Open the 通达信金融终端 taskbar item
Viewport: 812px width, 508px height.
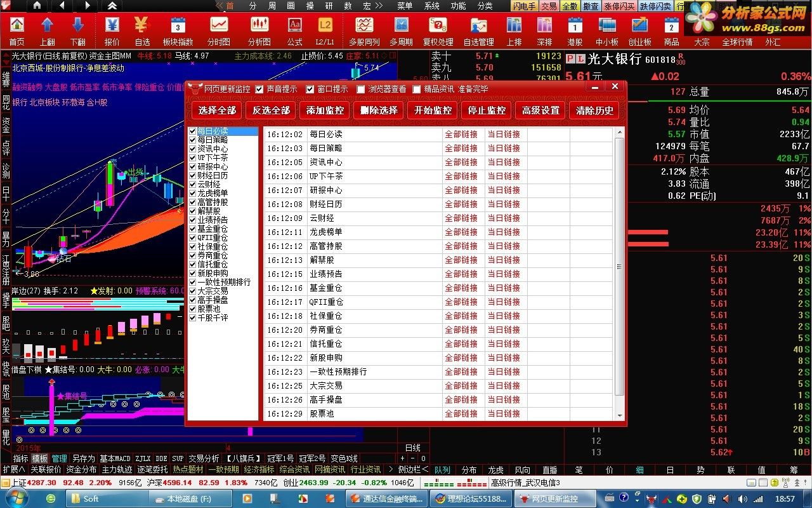click(x=386, y=498)
